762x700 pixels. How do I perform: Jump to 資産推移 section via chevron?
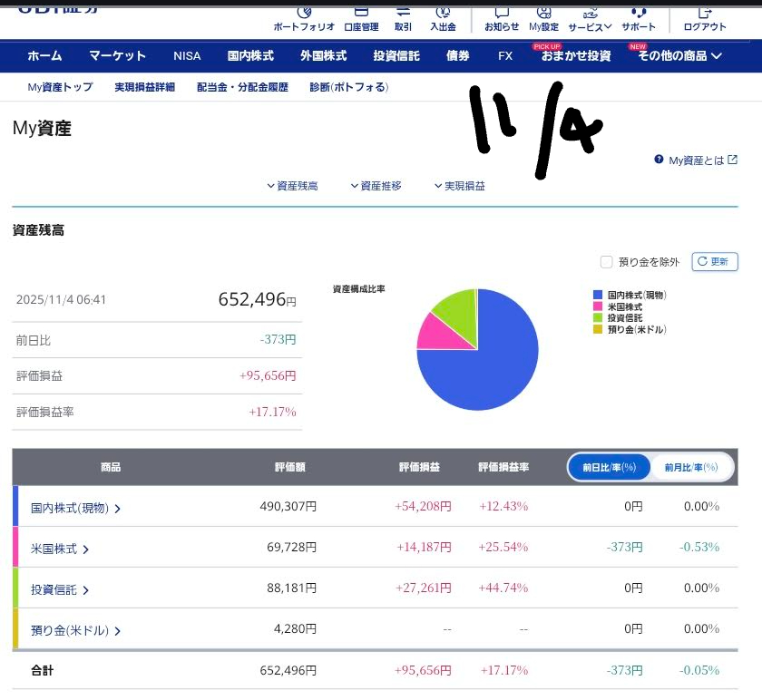(x=376, y=186)
